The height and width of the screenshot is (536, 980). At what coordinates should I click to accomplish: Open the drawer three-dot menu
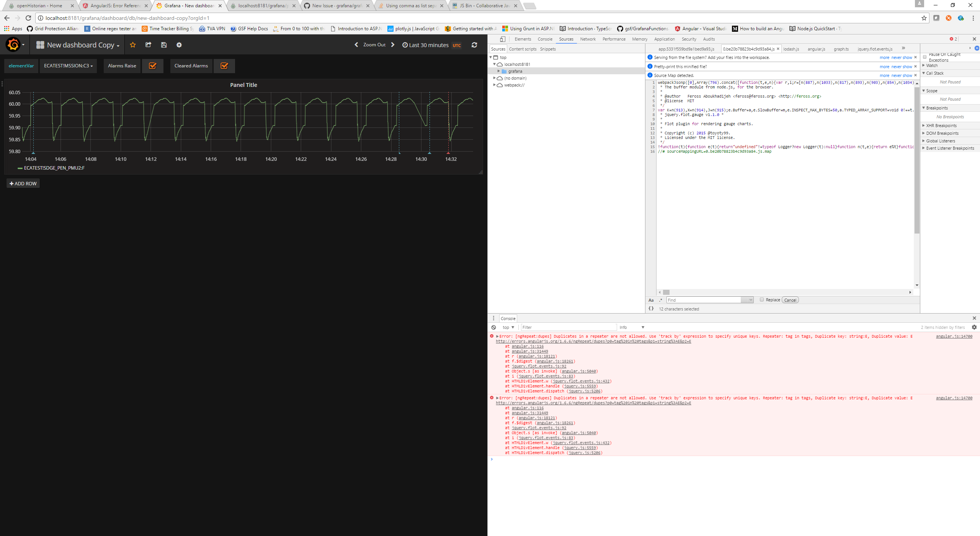[x=493, y=318]
